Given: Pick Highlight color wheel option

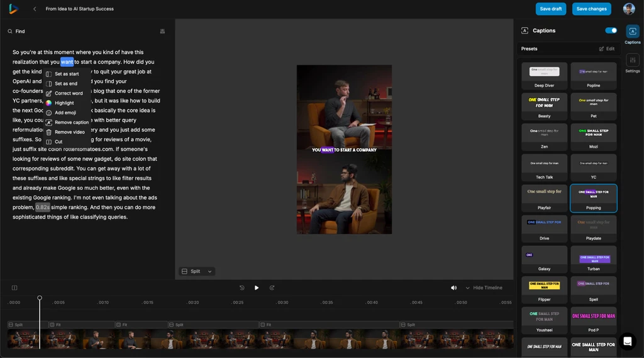Looking at the screenshot, I should 64,103.
